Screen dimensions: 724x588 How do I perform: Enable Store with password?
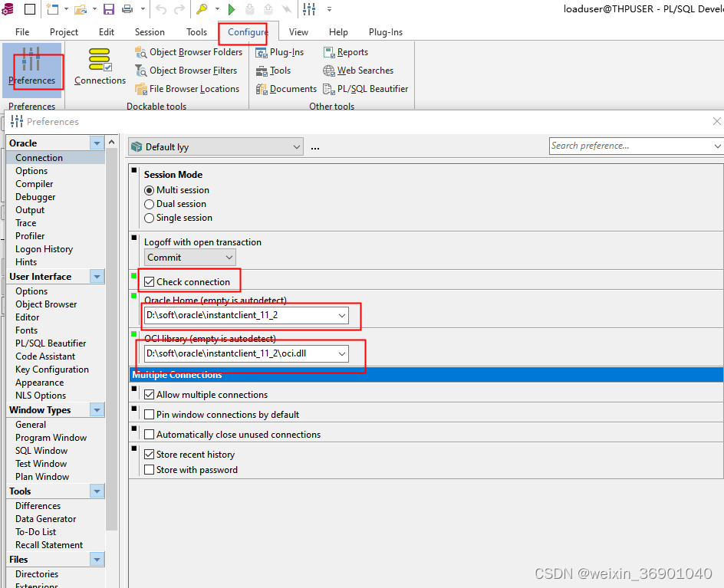(x=149, y=469)
